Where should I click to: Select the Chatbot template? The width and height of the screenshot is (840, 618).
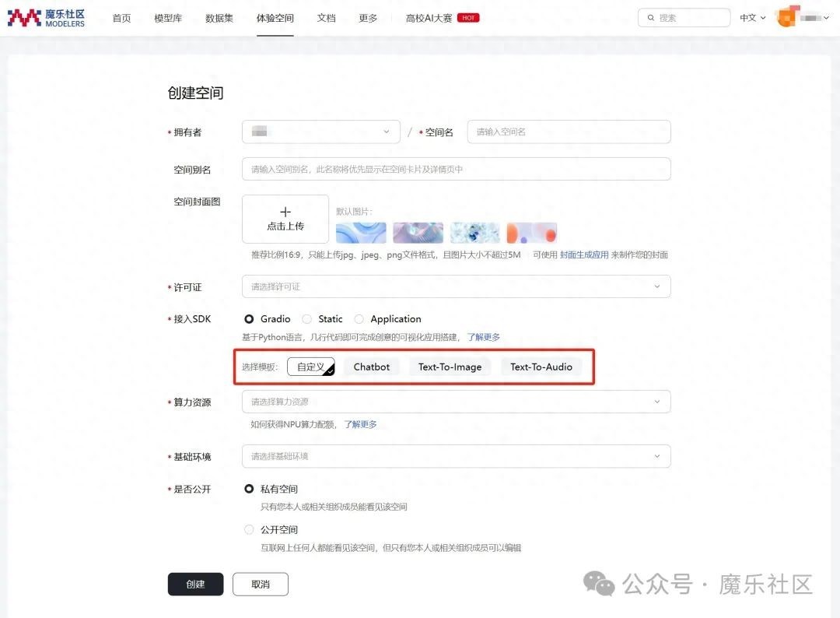click(371, 367)
